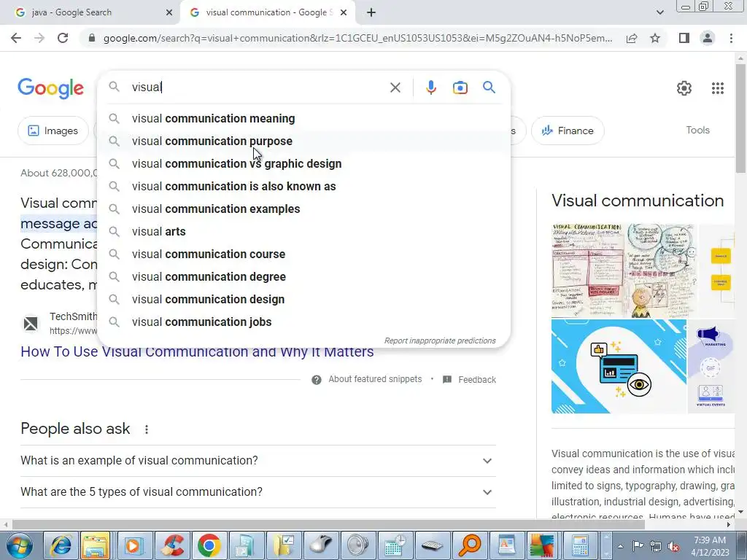Launch Internet Explorer from the taskbar
This screenshot has height=560, width=747.
coord(61,545)
